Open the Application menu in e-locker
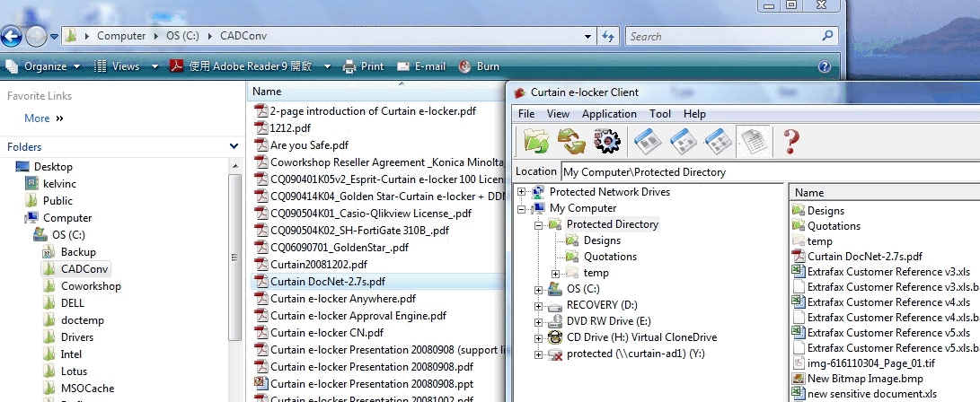Image resolution: width=980 pixels, height=402 pixels. [609, 114]
